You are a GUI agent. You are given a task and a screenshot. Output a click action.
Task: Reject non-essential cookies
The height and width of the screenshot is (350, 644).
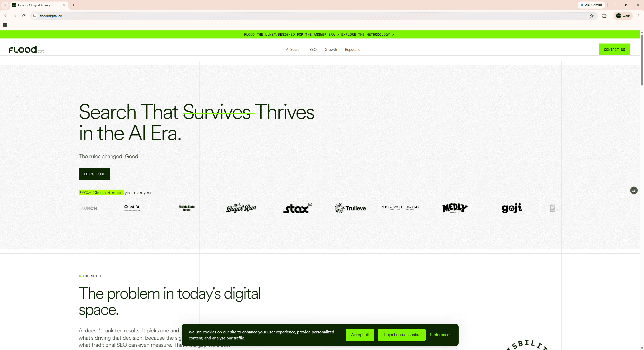tap(402, 335)
